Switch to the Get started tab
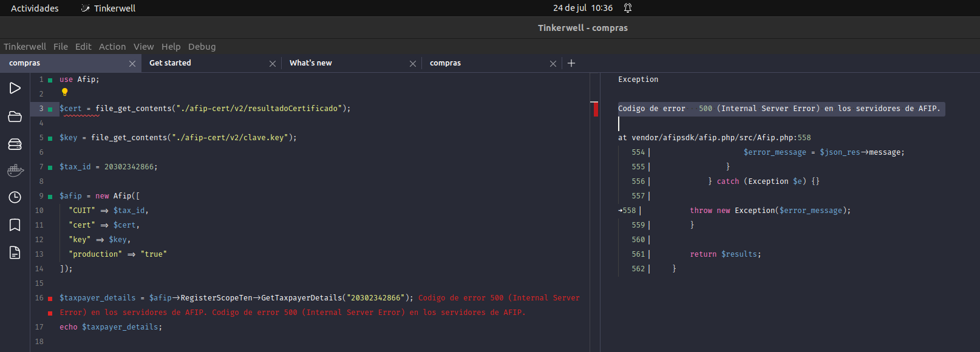 171,63
